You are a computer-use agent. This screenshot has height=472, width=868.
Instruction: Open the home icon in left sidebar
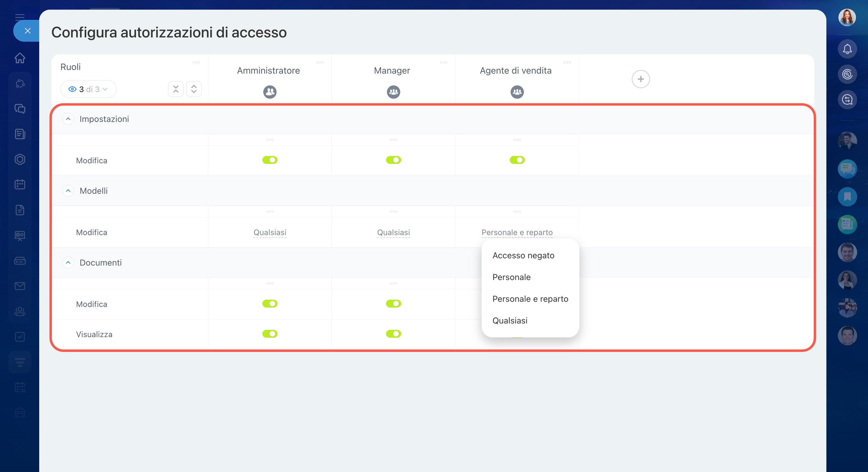pyautogui.click(x=20, y=58)
